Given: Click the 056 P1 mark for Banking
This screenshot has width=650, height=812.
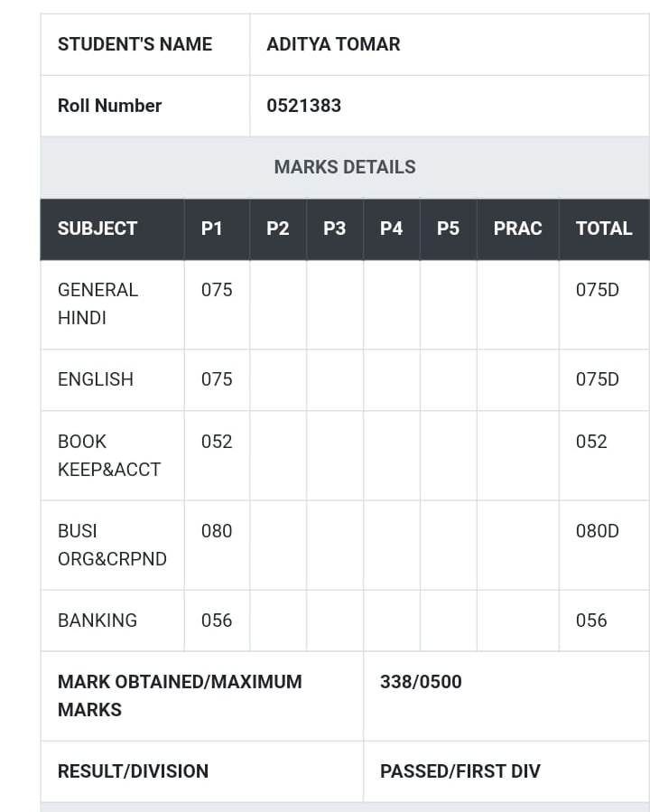Looking at the screenshot, I should click(x=217, y=621).
